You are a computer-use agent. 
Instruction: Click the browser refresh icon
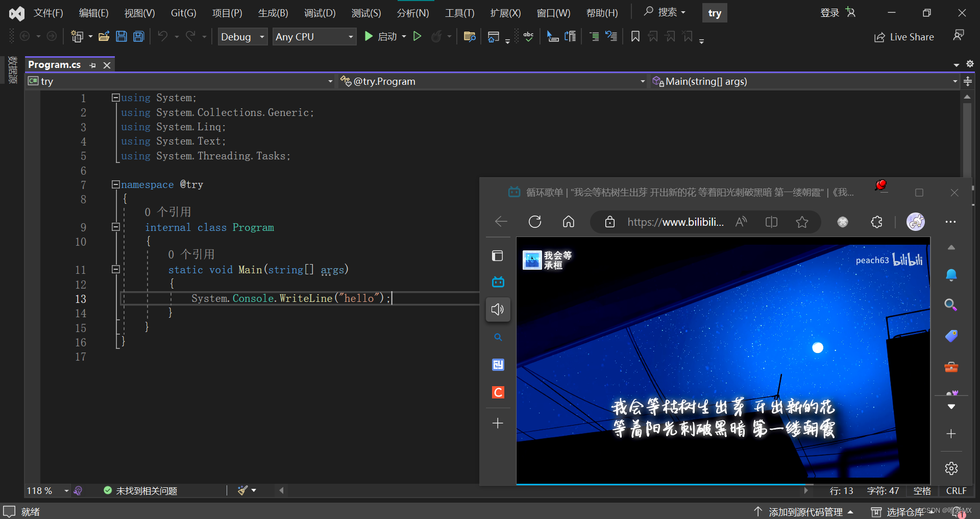535,222
